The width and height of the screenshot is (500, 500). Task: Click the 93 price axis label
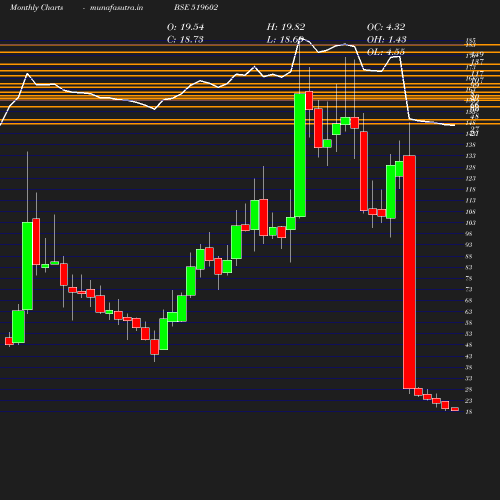pyautogui.click(x=469, y=245)
